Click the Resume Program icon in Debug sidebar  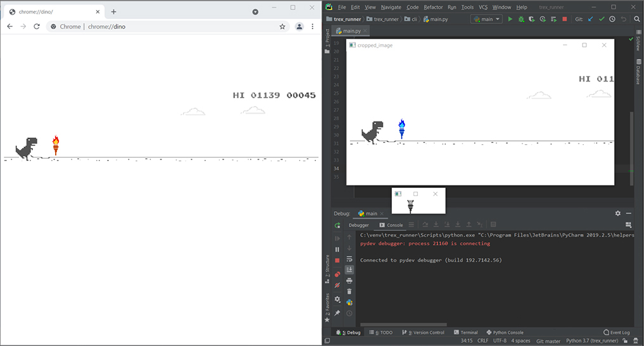pos(337,238)
